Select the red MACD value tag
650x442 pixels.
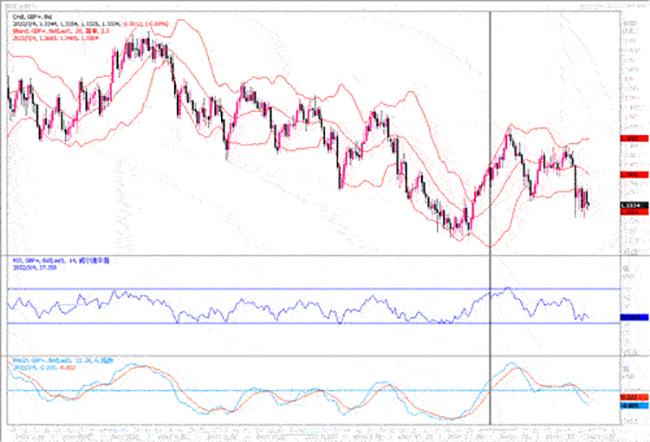[x=630, y=398]
